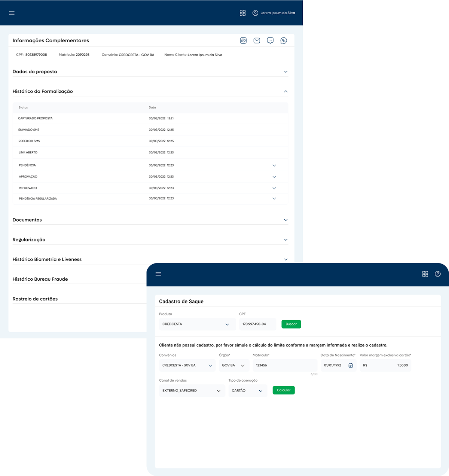The height and width of the screenshot is (476, 449).
Task: Click the green Calcular button
Action: pyautogui.click(x=284, y=390)
